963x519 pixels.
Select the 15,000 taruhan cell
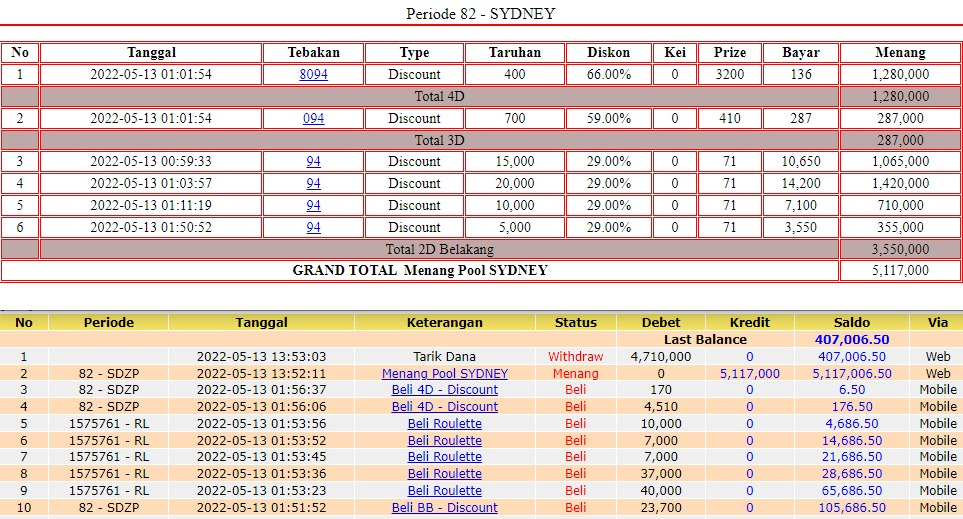click(515, 162)
